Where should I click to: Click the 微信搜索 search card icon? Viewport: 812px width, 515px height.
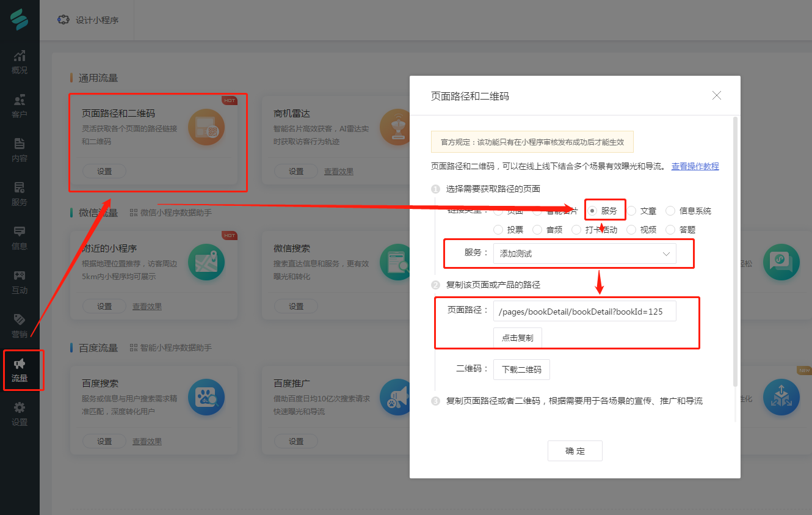click(396, 262)
